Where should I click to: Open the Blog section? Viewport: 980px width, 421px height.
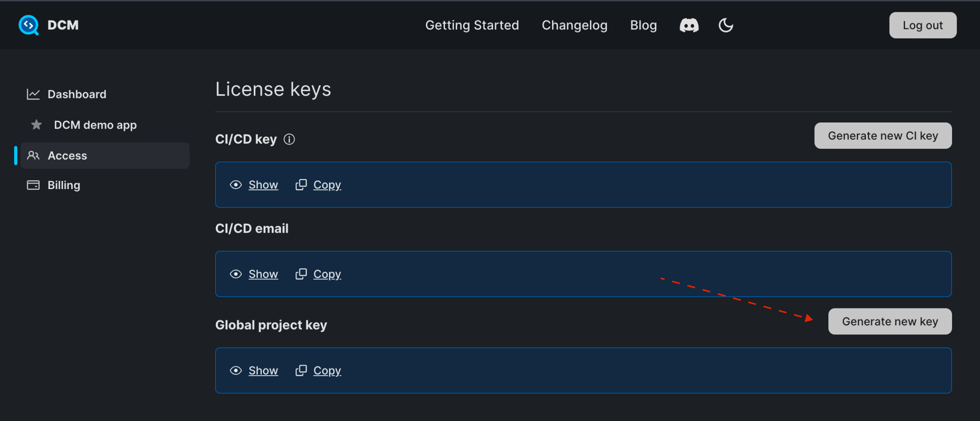pyautogui.click(x=643, y=25)
